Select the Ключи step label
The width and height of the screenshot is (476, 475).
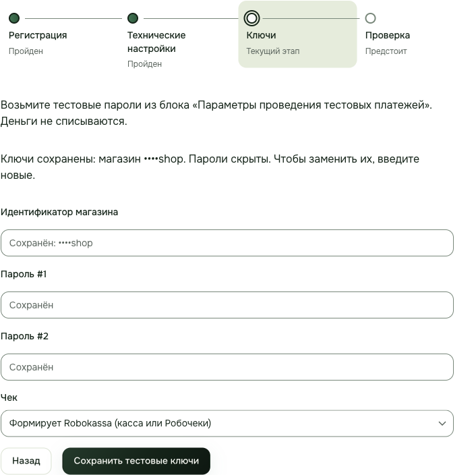[x=261, y=35]
